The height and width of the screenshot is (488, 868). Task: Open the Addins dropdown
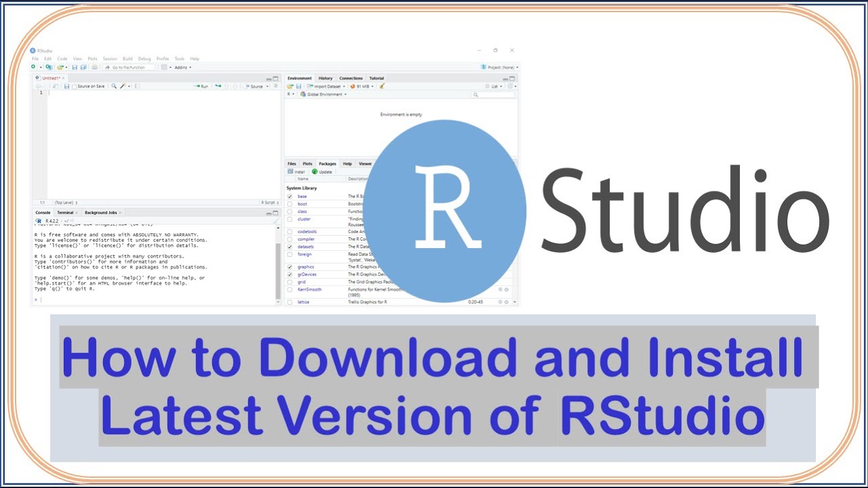(x=183, y=67)
